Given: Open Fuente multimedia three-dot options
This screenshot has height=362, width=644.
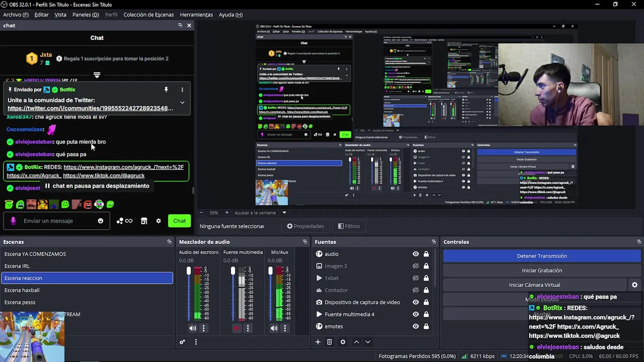Looking at the screenshot, I should 248,328.
